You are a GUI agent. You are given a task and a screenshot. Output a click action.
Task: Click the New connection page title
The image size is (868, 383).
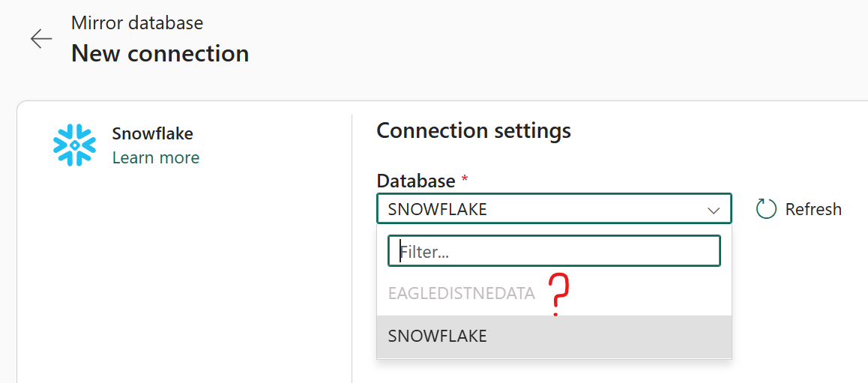(x=160, y=54)
